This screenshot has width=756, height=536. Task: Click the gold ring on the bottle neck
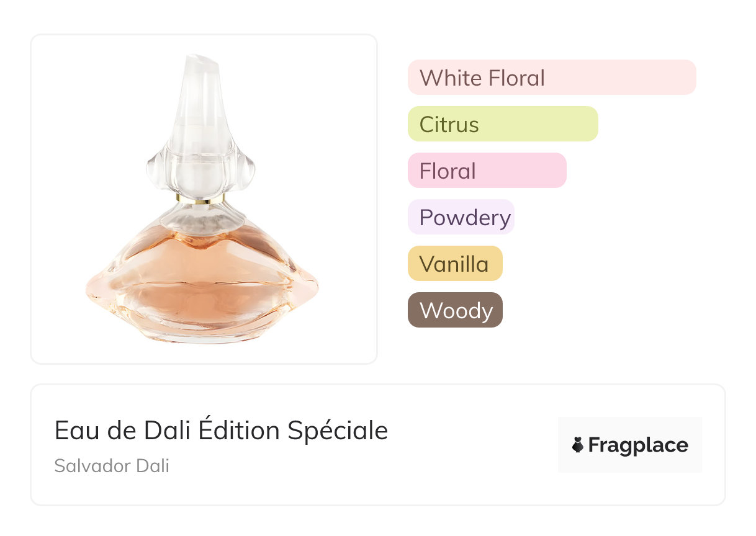click(200, 199)
